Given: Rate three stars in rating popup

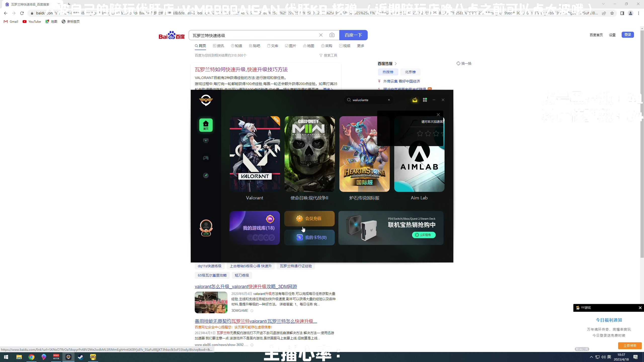Looking at the screenshot, I should [436, 133].
